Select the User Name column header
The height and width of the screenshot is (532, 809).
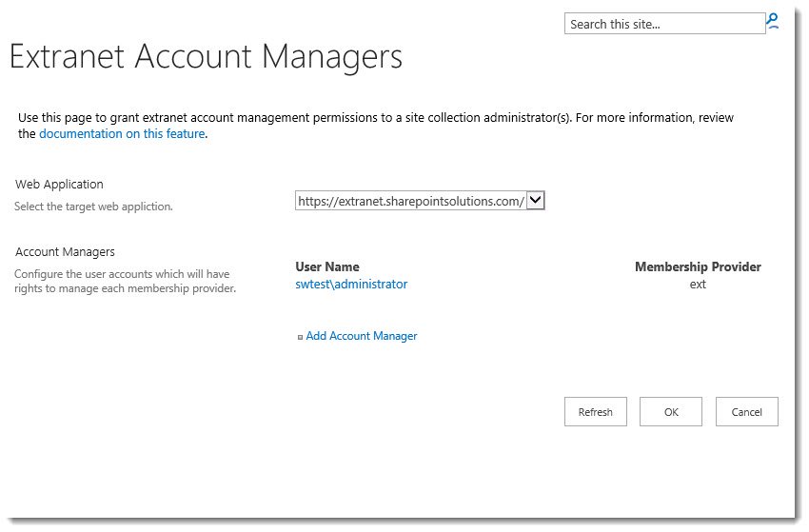point(327,266)
